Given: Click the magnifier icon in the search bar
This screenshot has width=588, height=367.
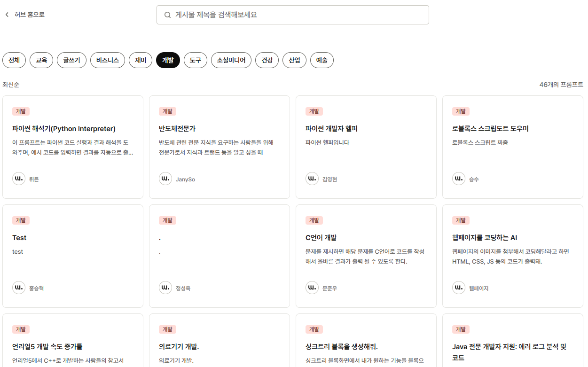Looking at the screenshot, I should click(x=167, y=15).
